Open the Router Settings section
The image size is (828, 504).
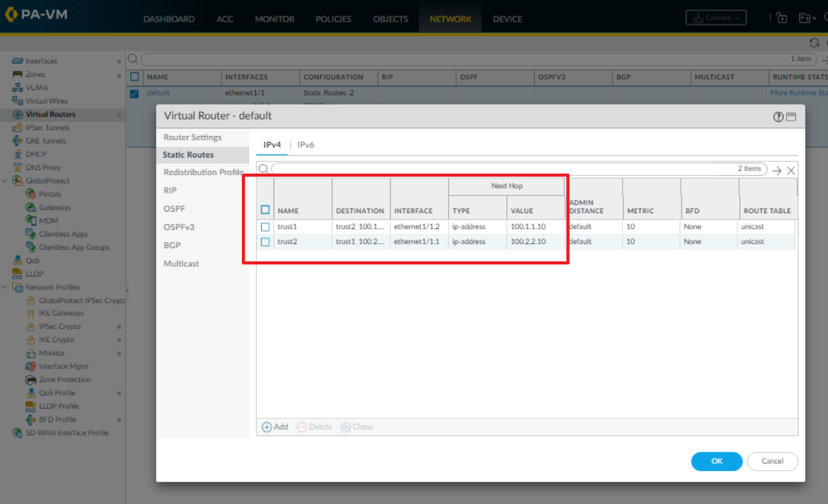(192, 137)
